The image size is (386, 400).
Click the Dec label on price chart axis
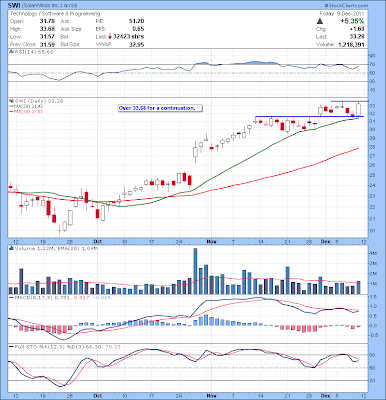325,241
